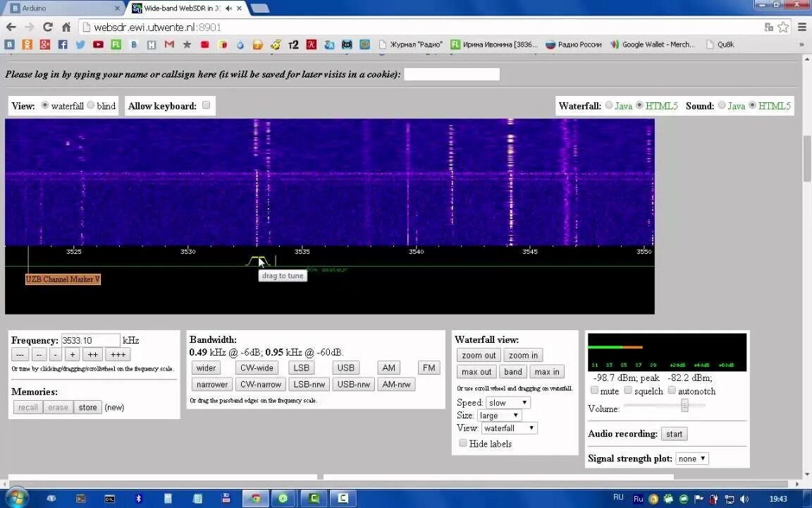Viewport: 812px width, 508px height.
Task: Click the vertical page scrollbar thumb
Action: (807, 158)
